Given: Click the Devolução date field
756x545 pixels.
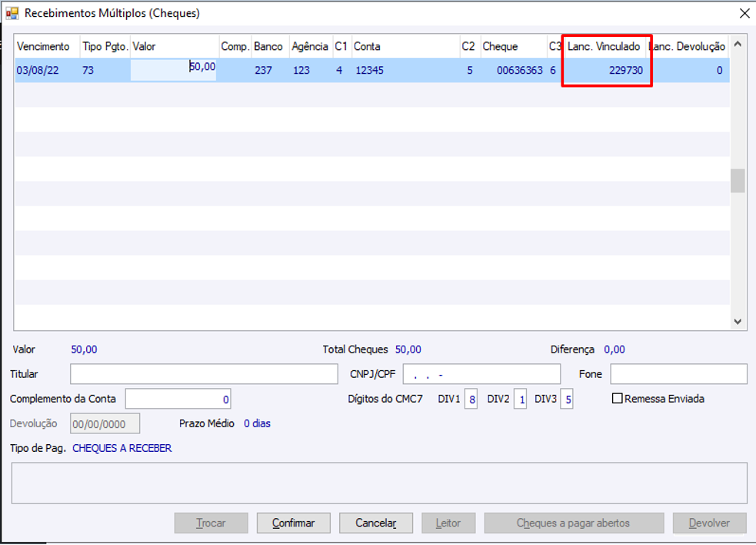Looking at the screenshot, I should 105,424.
